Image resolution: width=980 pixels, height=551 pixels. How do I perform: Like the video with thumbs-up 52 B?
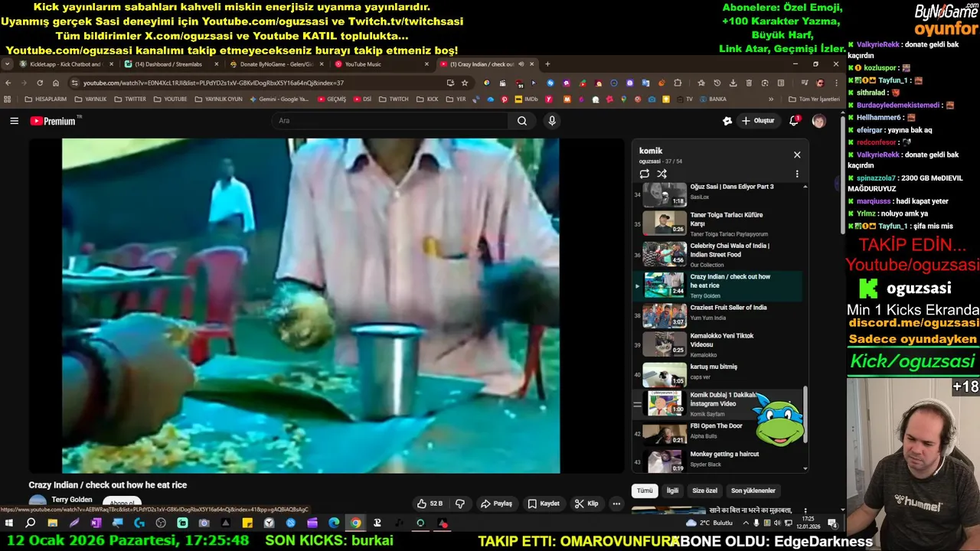coord(430,504)
